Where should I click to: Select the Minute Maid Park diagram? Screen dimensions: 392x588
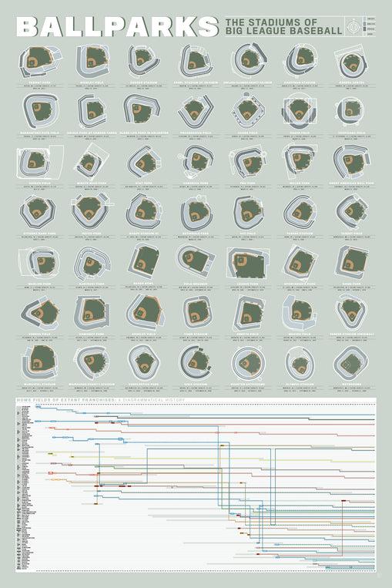pos(92,163)
